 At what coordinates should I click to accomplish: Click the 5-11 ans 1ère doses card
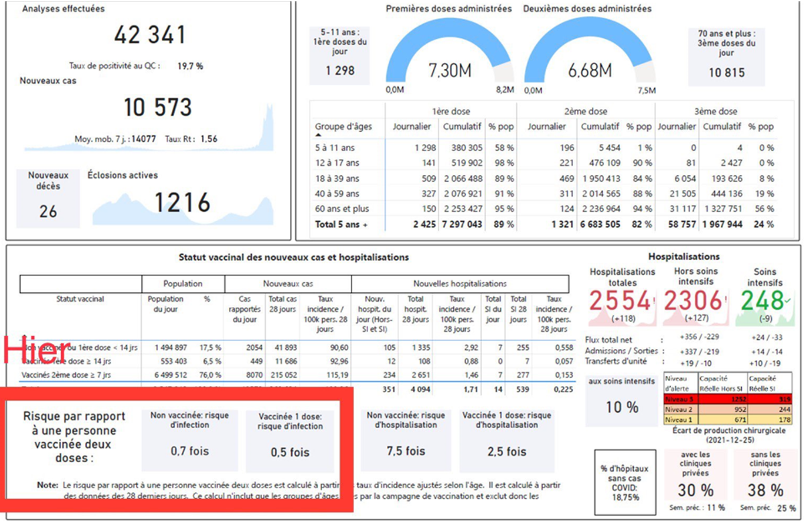340,56
